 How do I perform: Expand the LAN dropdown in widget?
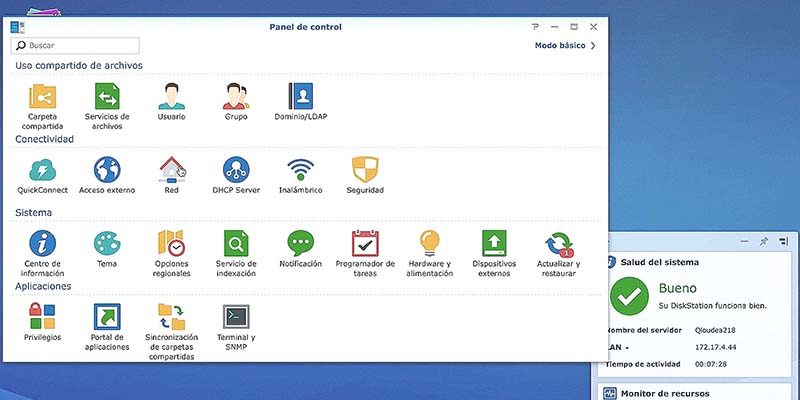point(627,348)
